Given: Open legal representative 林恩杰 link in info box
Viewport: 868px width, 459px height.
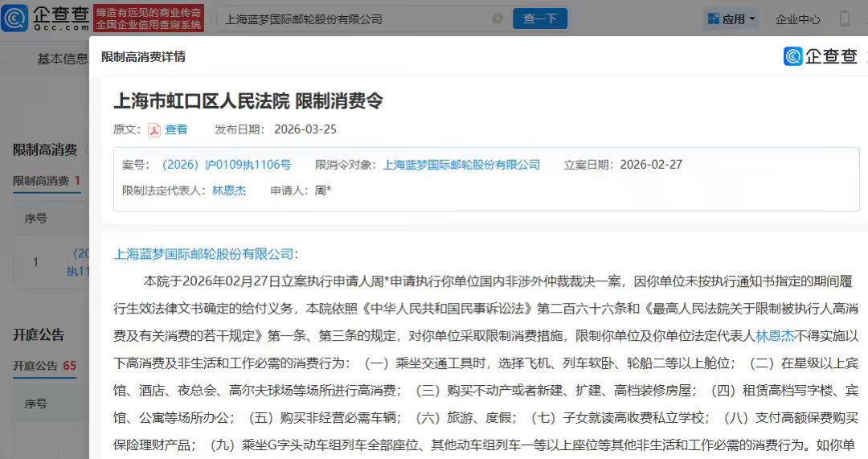Looking at the screenshot, I should 228,191.
